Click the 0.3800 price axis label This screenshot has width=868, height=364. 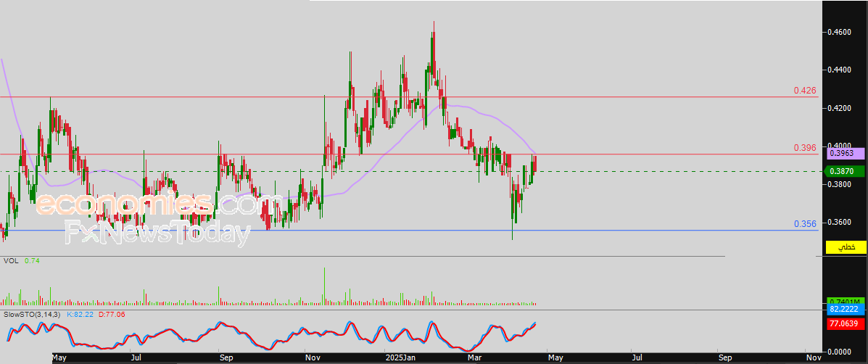(839, 183)
